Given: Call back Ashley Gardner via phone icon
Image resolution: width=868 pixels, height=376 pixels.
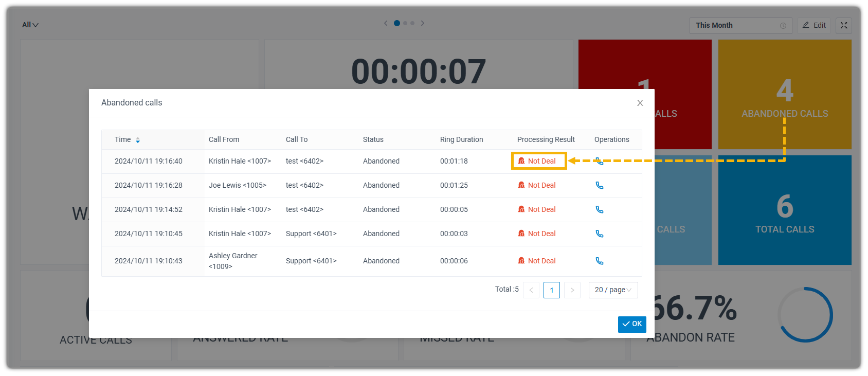Looking at the screenshot, I should pyautogui.click(x=599, y=261).
